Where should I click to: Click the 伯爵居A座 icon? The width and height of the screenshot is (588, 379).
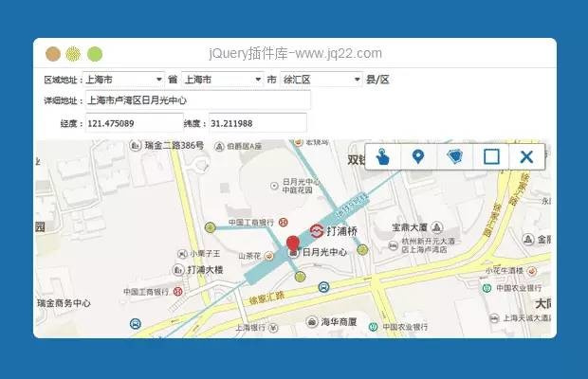click(x=219, y=147)
